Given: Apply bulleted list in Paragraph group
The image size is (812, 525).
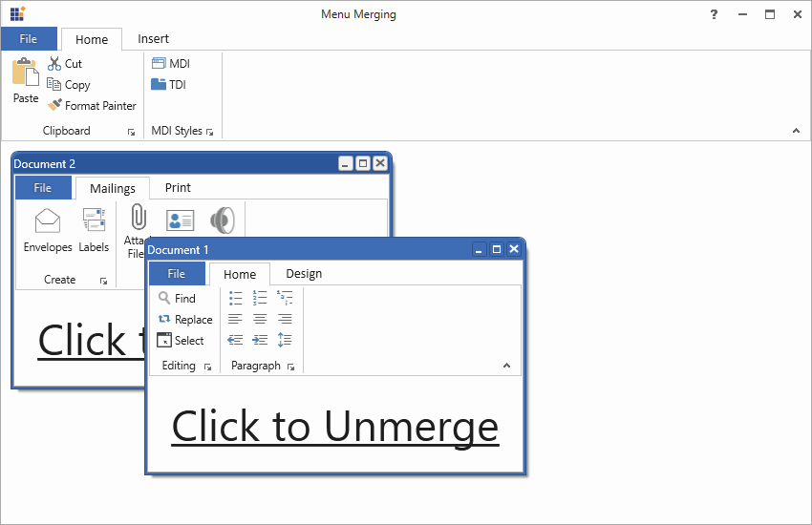Looking at the screenshot, I should tap(235, 298).
